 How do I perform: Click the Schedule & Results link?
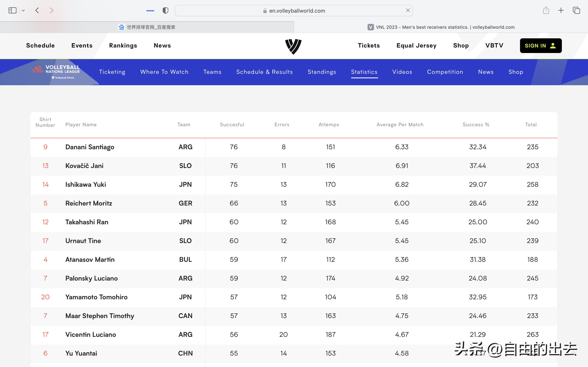[264, 72]
